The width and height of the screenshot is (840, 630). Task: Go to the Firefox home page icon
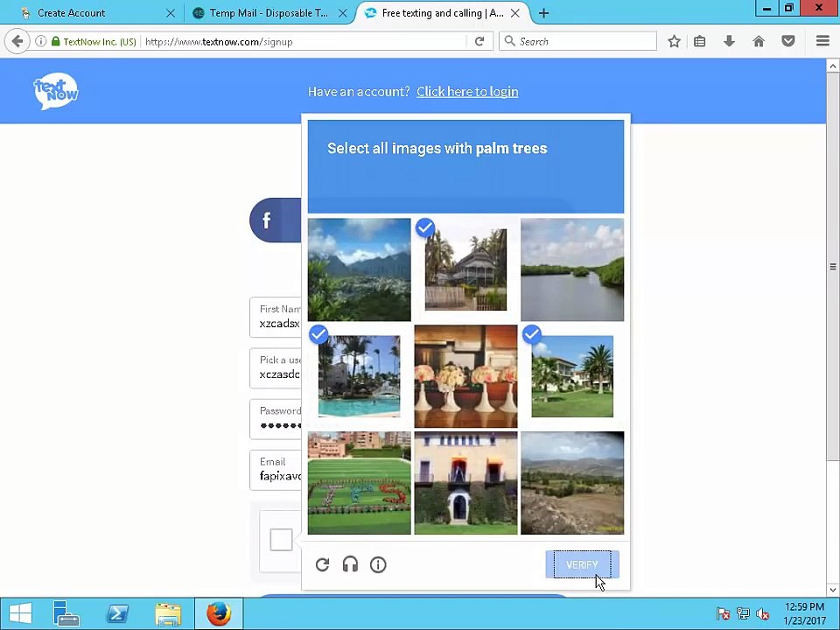click(759, 41)
